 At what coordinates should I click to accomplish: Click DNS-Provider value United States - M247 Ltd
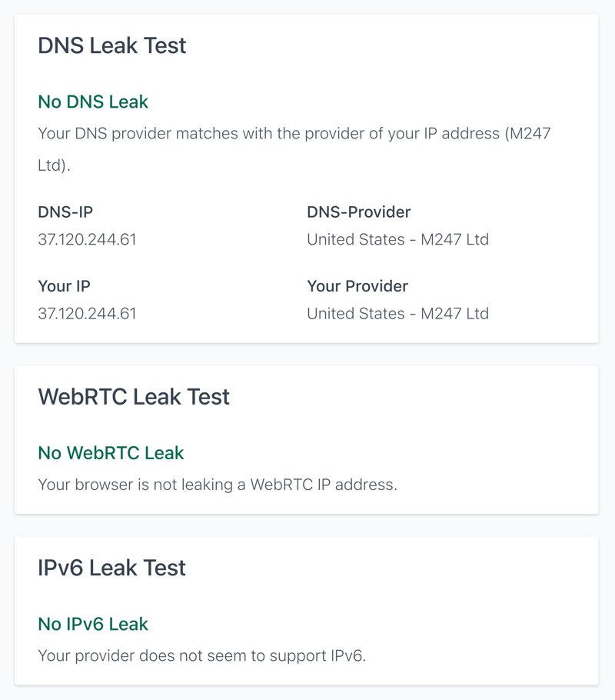click(x=397, y=239)
